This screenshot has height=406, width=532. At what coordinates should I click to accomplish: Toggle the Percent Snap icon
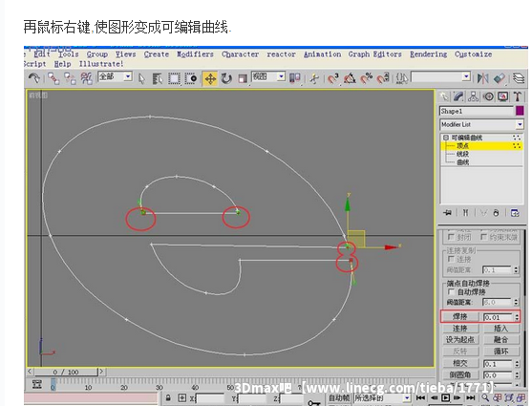click(x=367, y=78)
